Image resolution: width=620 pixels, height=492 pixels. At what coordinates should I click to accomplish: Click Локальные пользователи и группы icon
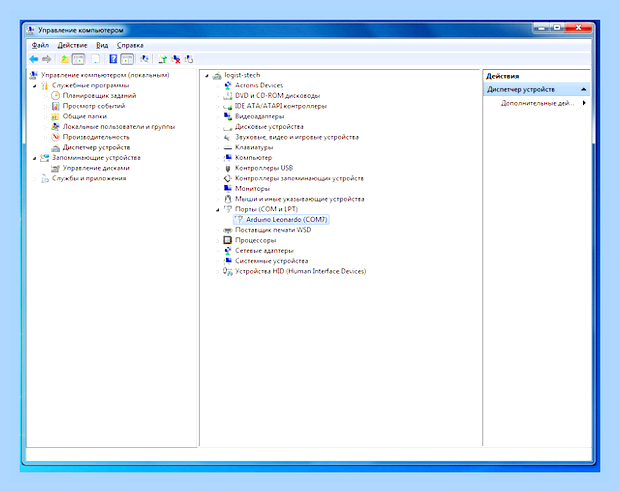coord(55,127)
